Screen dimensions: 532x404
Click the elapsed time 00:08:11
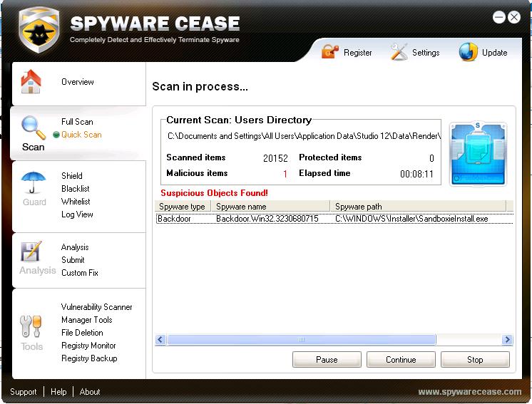click(x=416, y=174)
